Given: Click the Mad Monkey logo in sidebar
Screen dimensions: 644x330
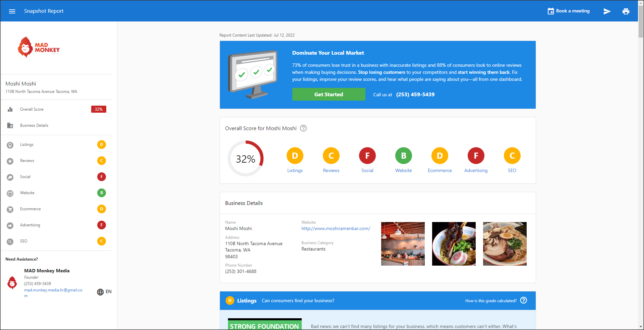Looking at the screenshot, I should click(39, 47).
